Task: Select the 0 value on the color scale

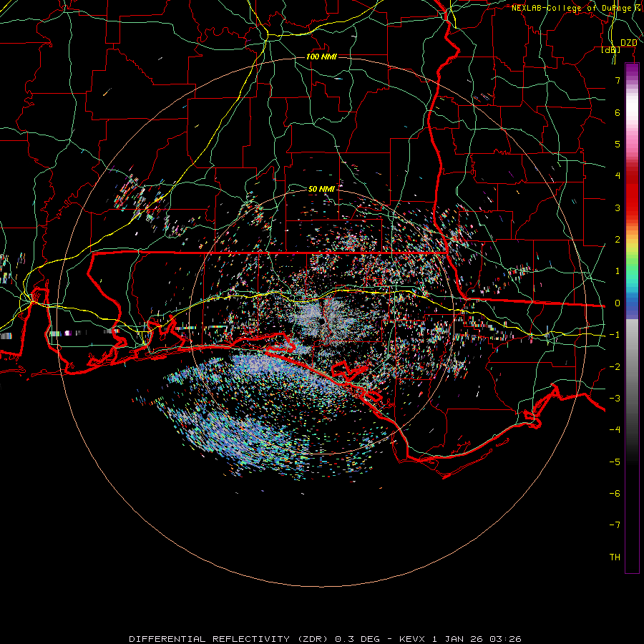Action: (618, 303)
